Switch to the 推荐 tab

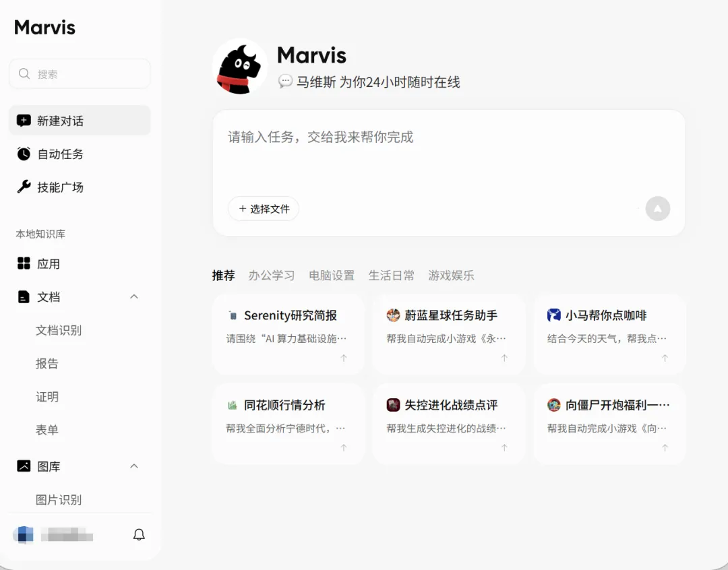pyautogui.click(x=223, y=276)
